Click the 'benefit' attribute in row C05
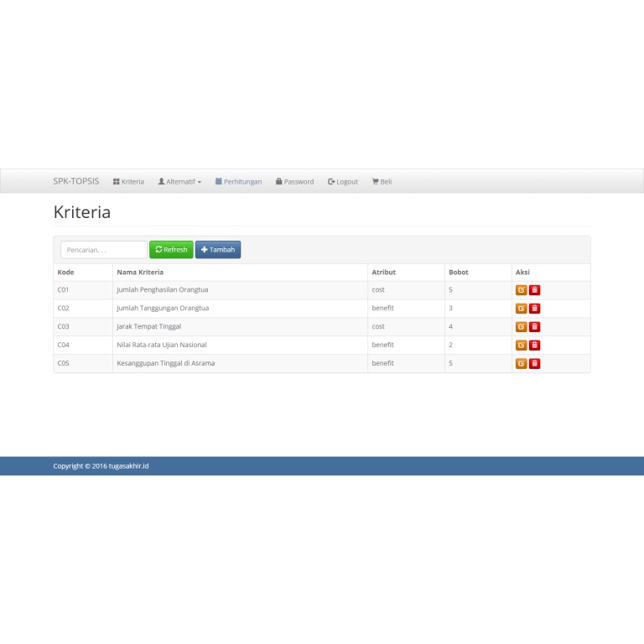Image resolution: width=644 pixels, height=644 pixels. coord(382,363)
